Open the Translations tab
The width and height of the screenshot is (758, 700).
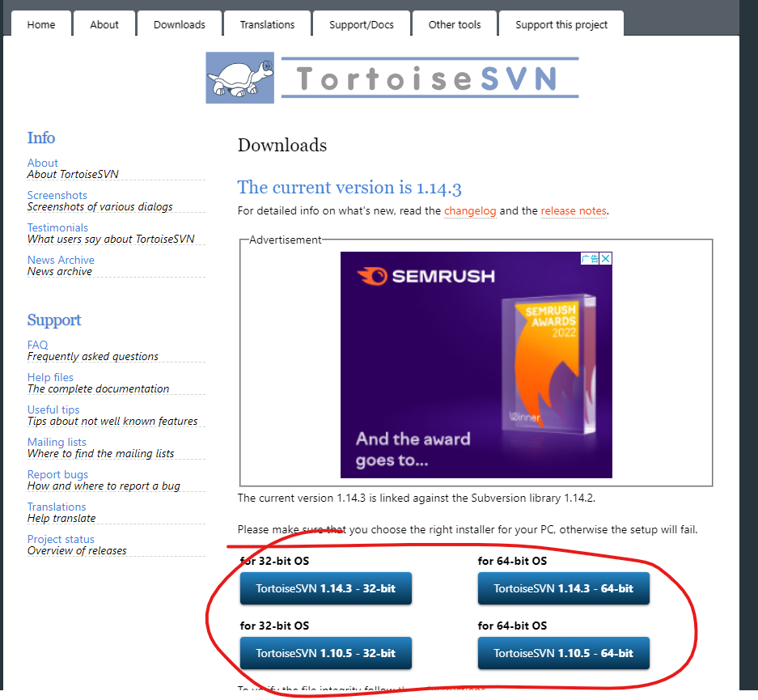[267, 24]
